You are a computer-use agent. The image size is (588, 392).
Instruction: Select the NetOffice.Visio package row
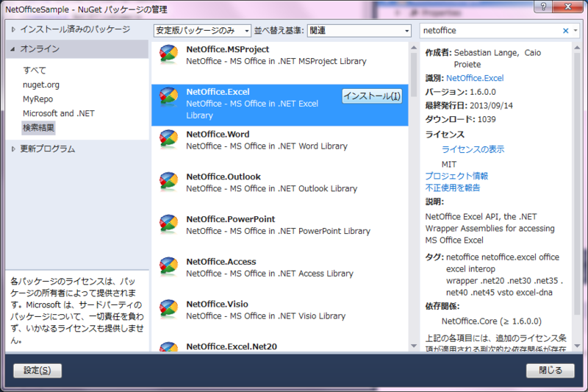(x=280, y=318)
